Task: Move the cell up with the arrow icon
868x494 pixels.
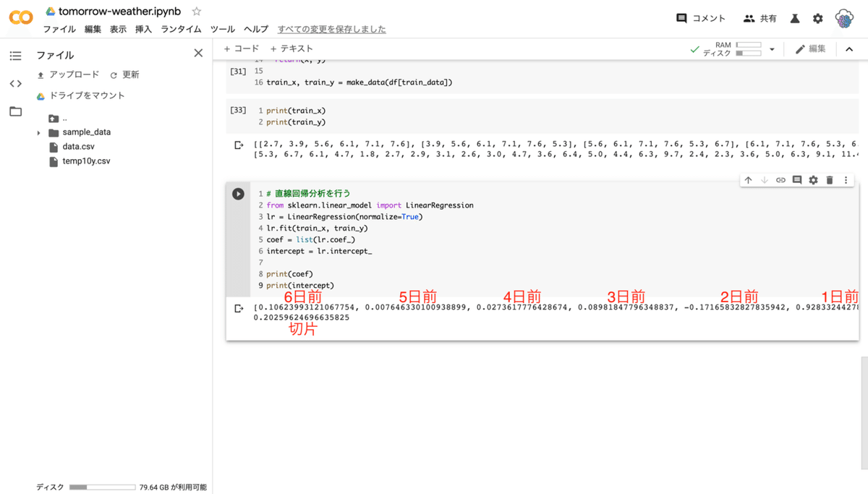Action: pyautogui.click(x=749, y=180)
